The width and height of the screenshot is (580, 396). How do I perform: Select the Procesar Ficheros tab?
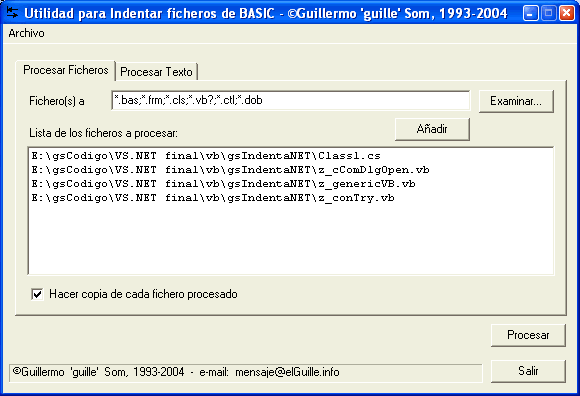(65, 70)
